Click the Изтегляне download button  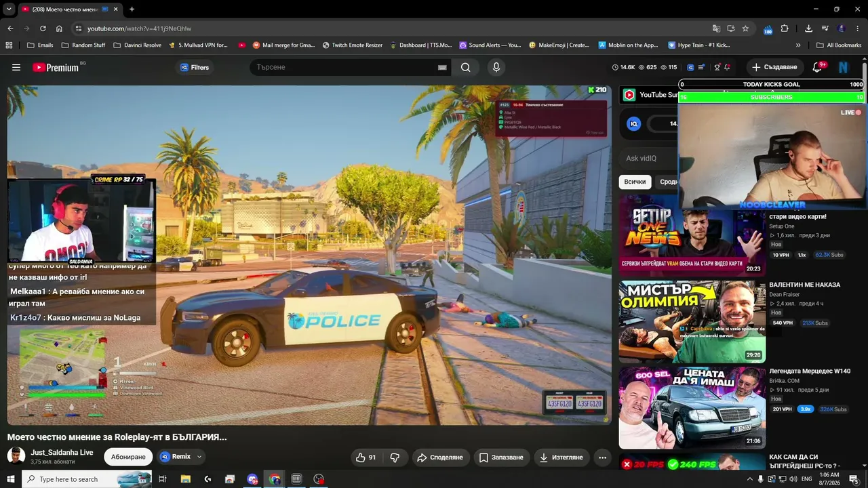click(x=561, y=457)
